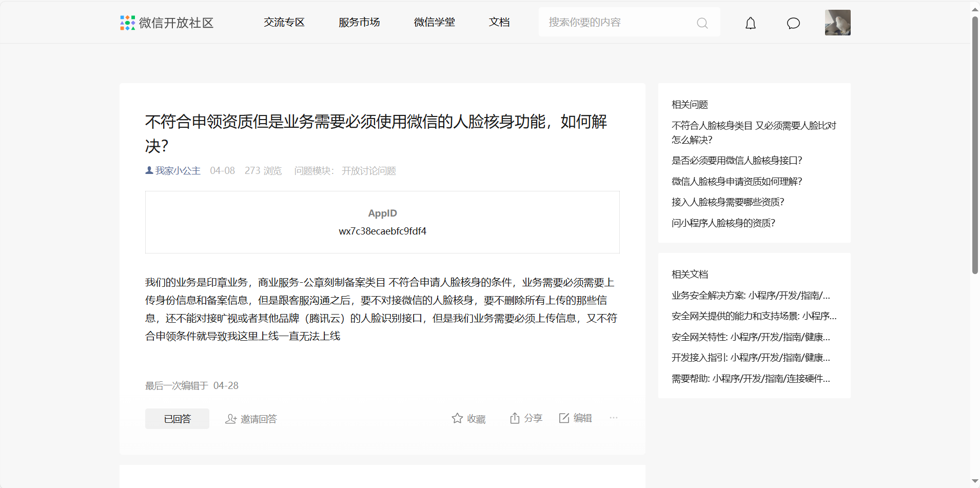Click the 04-08 post date

point(222,170)
